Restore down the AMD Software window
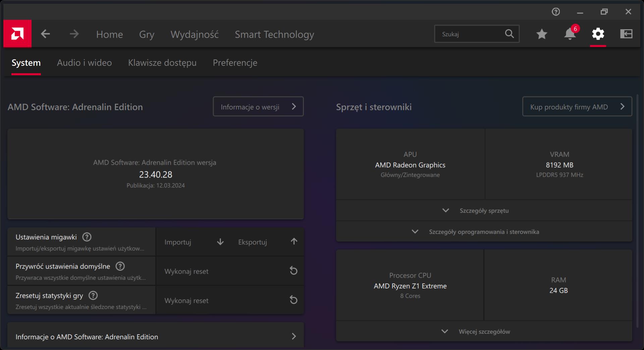This screenshot has height=350, width=644. pyautogui.click(x=604, y=12)
